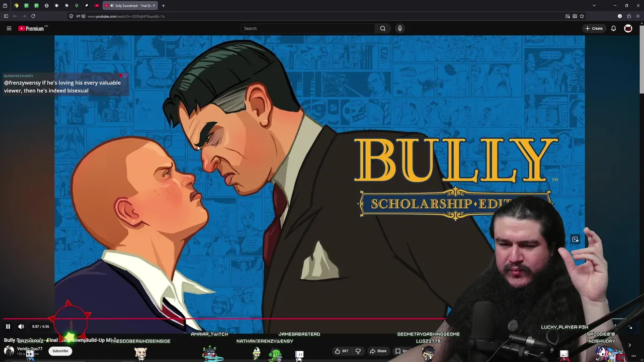Click the BUNNYKEETHEKEY username label
Viewport: 644px width, 362px height.
coord(19,76)
